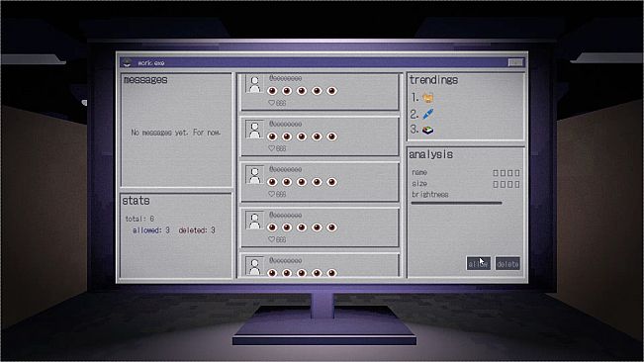This screenshot has width=644, height=362.
Task: Click the first eye emoji in the fourth post
Action: pyautogui.click(x=272, y=227)
